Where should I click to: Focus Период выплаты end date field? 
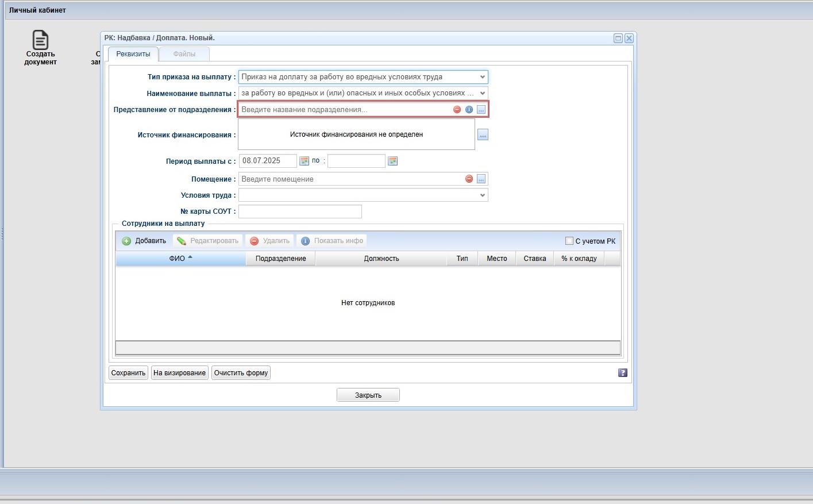356,161
